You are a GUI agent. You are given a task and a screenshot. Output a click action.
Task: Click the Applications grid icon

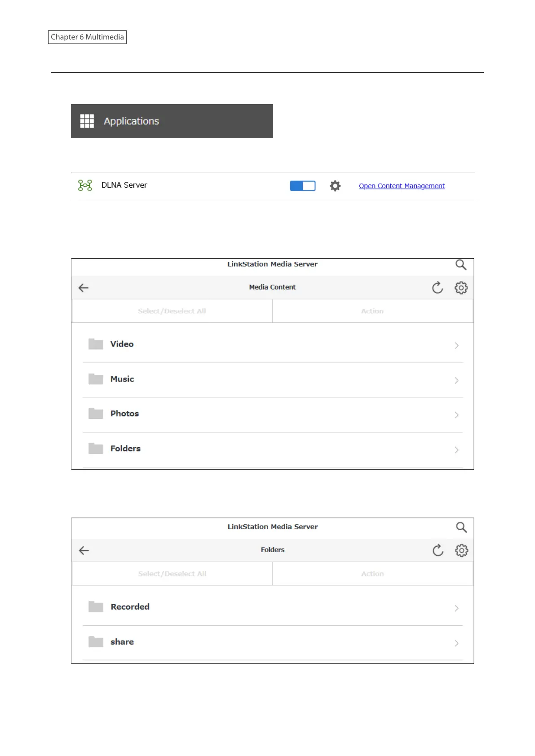click(x=87, y=121)
